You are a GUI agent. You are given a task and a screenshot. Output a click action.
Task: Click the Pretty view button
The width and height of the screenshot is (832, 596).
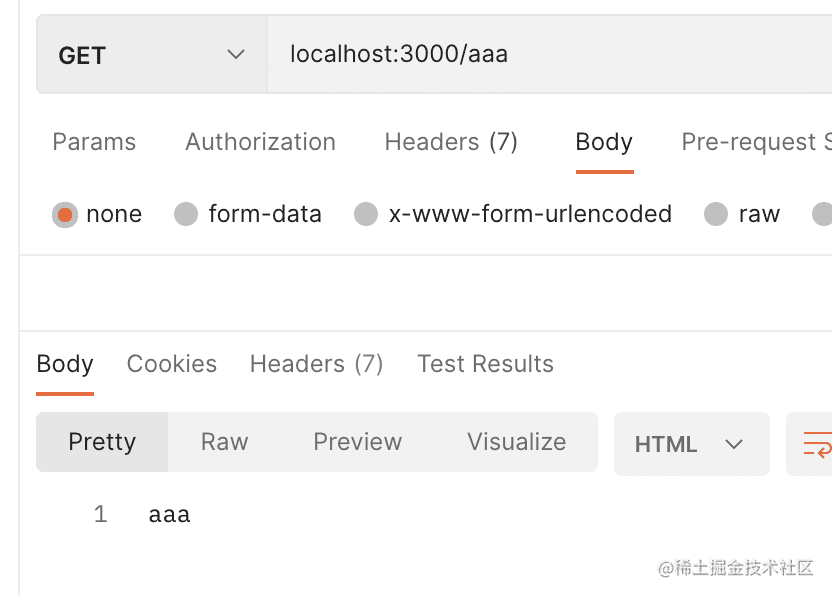[102, 442]
